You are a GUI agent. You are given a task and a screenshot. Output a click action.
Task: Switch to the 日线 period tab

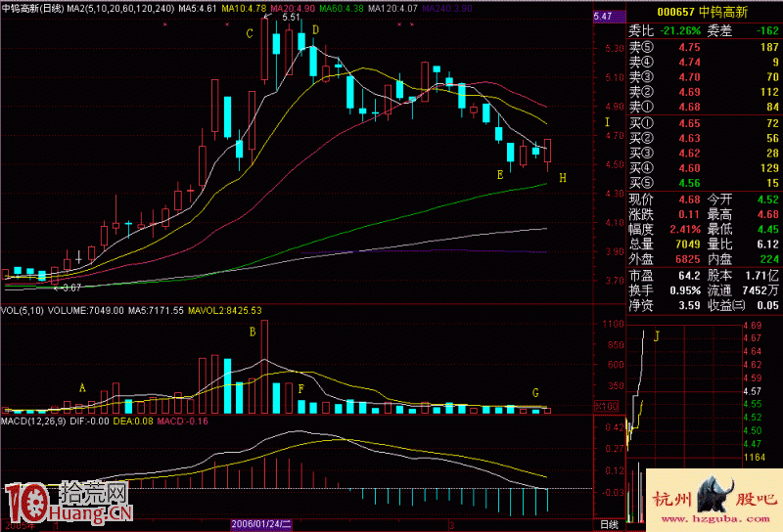pos(609,524)
